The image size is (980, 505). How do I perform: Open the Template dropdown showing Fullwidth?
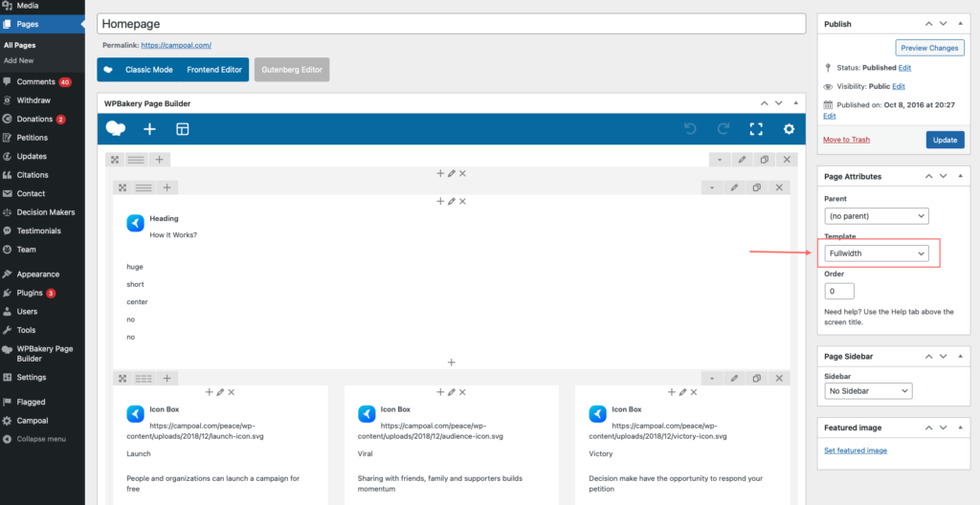click(877, 253)
